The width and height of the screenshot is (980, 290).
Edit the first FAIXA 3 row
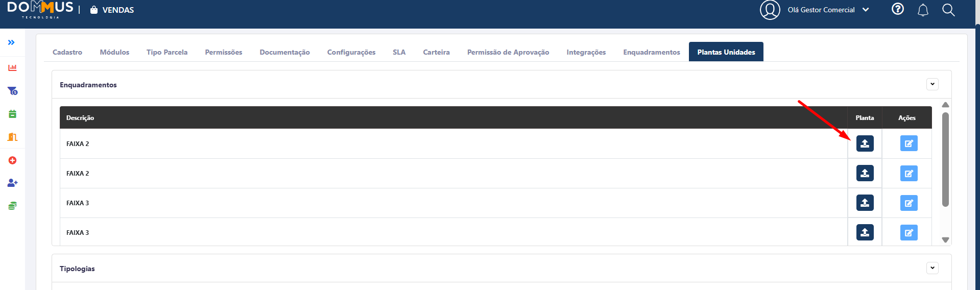[909, 203]
